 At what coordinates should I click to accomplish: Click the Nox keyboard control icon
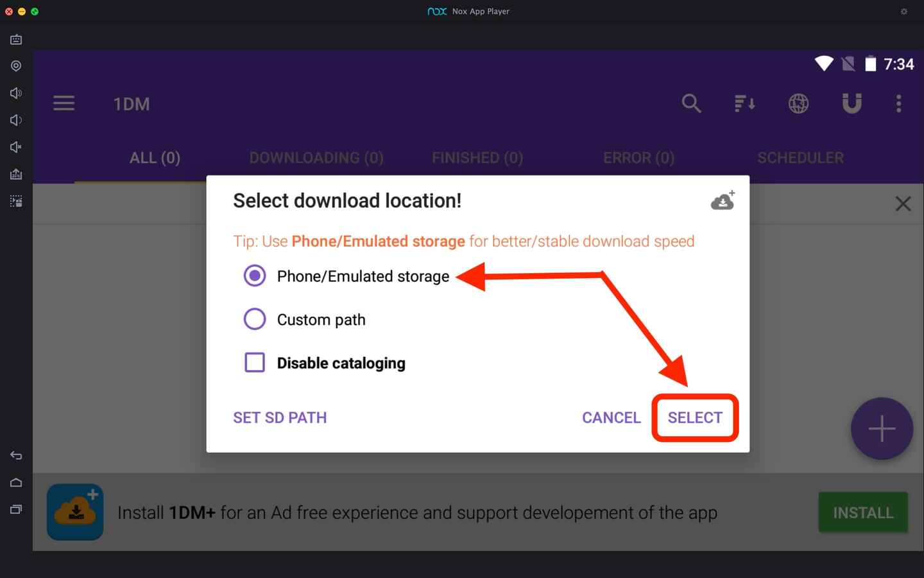16,39
